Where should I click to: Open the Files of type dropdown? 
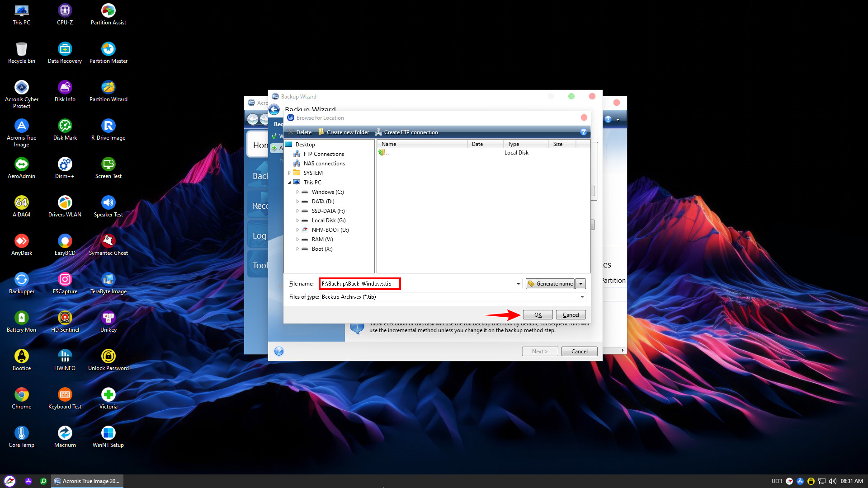[x=582, y=297]
